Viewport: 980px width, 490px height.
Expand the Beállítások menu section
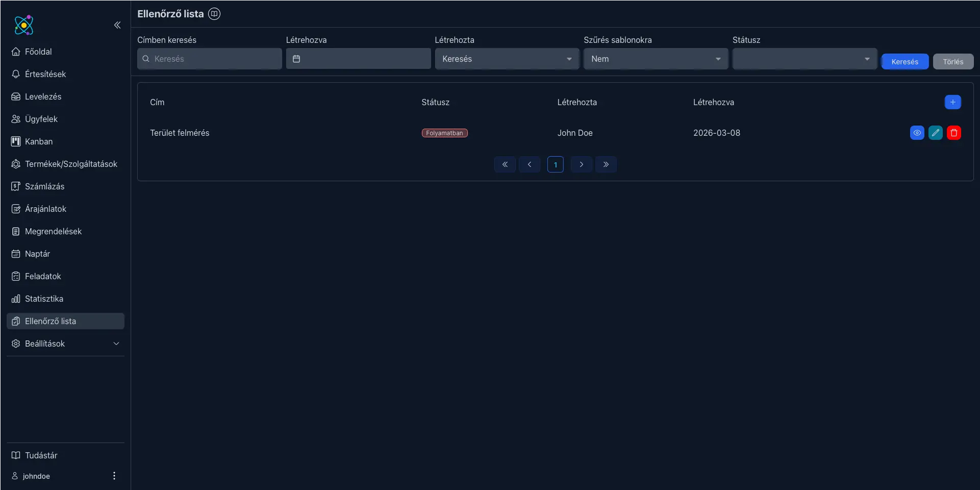pos(65,344)
